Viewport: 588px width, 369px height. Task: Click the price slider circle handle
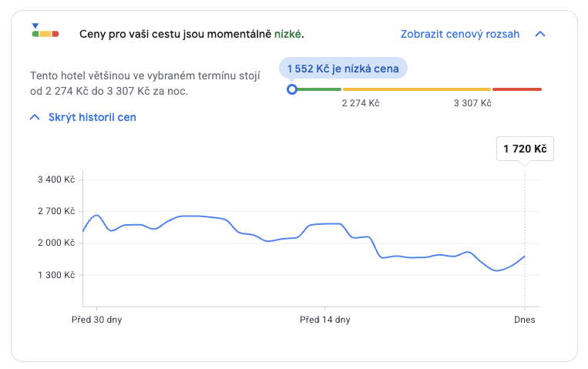click(x=291, y=89)
